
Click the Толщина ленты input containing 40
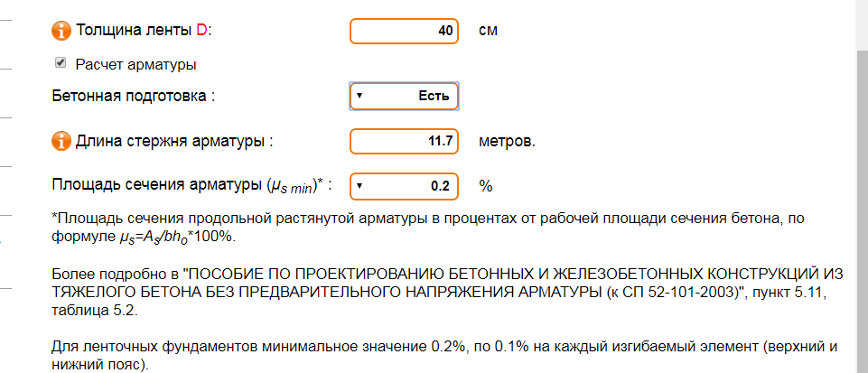[x=404, y=31]
